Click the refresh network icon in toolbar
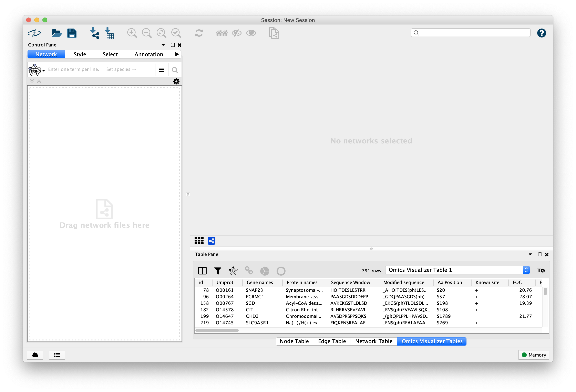This screenshot has height=392, width=576. (x=199, y=33)
